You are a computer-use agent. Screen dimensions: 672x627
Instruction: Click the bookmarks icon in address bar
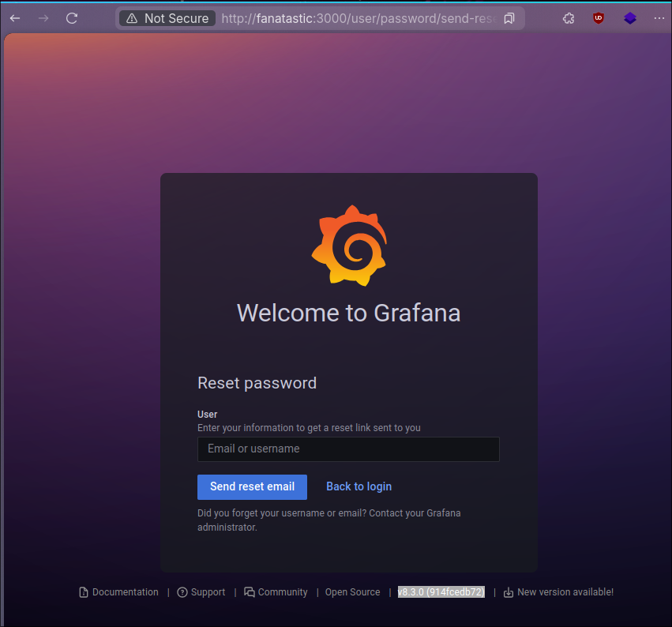pyautogui.click(x=509, y=18)
